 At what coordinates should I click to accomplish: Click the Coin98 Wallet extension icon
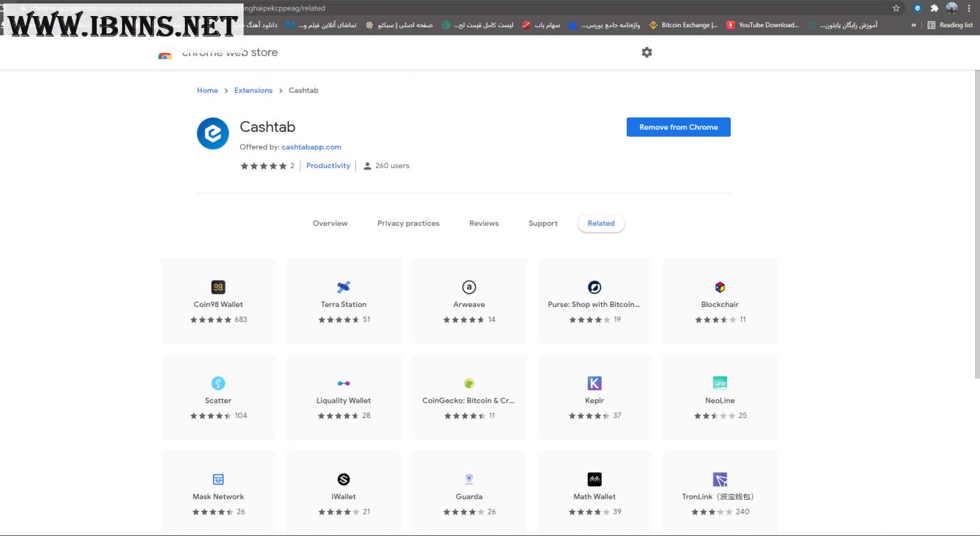[218, 287]
